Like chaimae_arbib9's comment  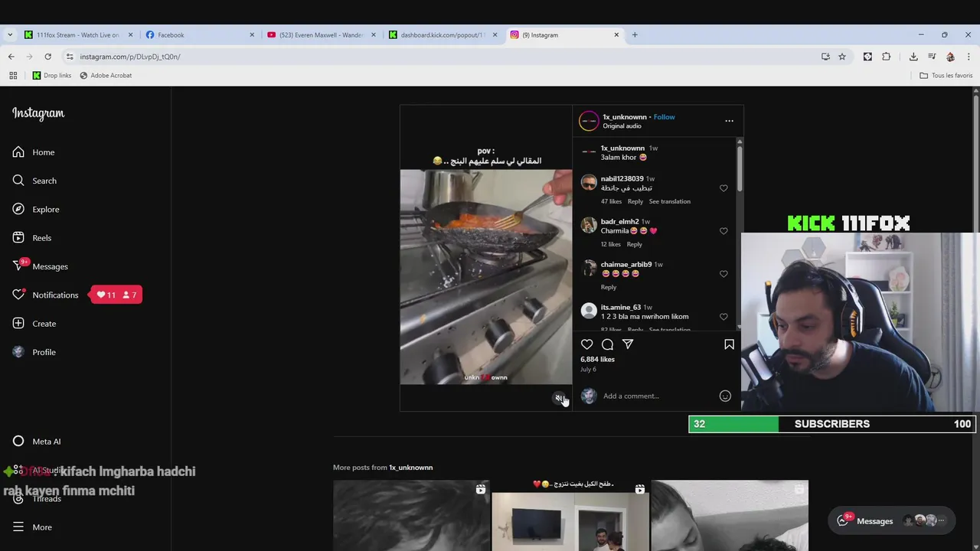coord(724,274)
